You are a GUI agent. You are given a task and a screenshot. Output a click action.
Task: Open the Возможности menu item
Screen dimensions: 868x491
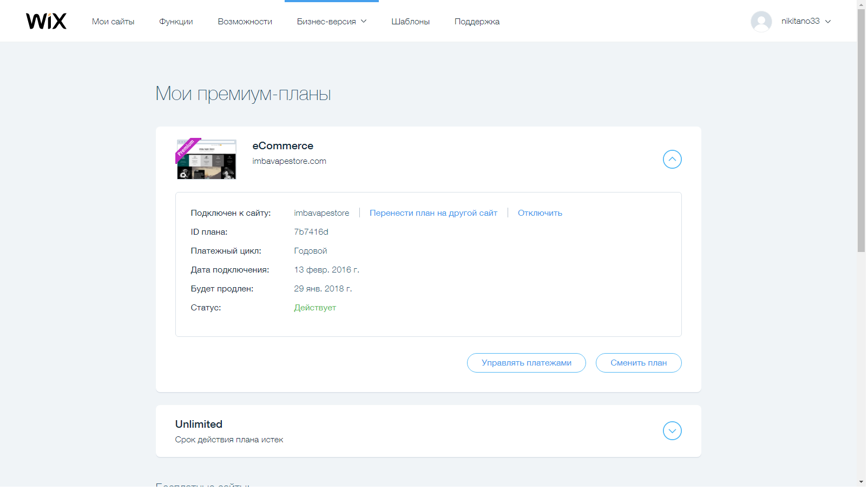(245, 22)
